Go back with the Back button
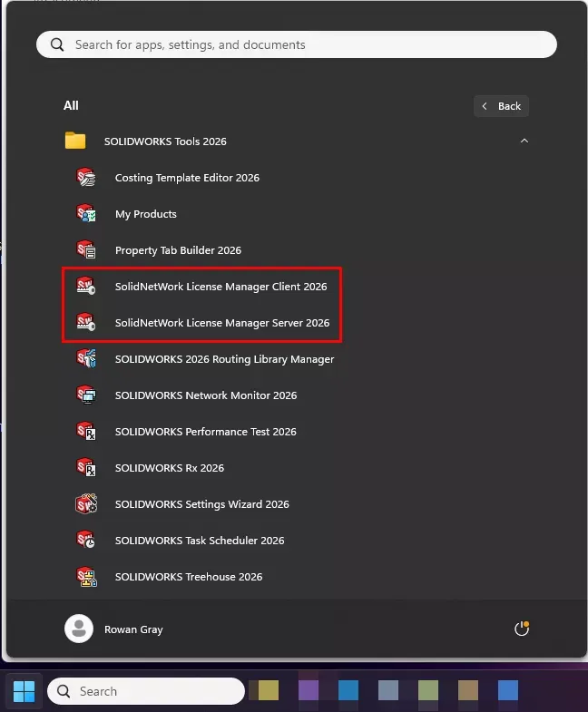 pyautogui.click(x=501, y=106)
